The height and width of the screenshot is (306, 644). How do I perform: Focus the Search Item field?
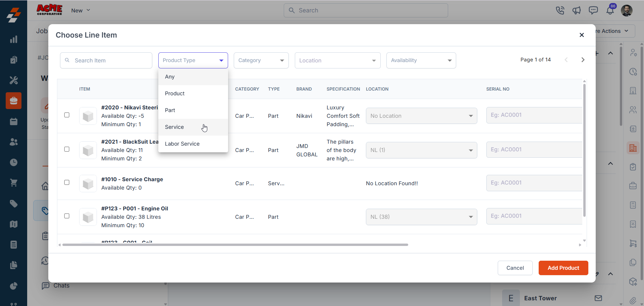[106, 60]
